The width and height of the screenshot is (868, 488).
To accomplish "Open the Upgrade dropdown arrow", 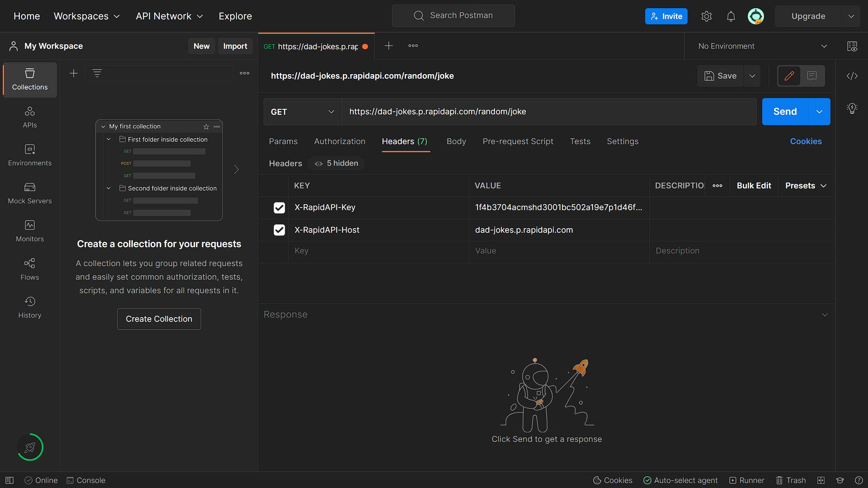I will click(851, 16).
